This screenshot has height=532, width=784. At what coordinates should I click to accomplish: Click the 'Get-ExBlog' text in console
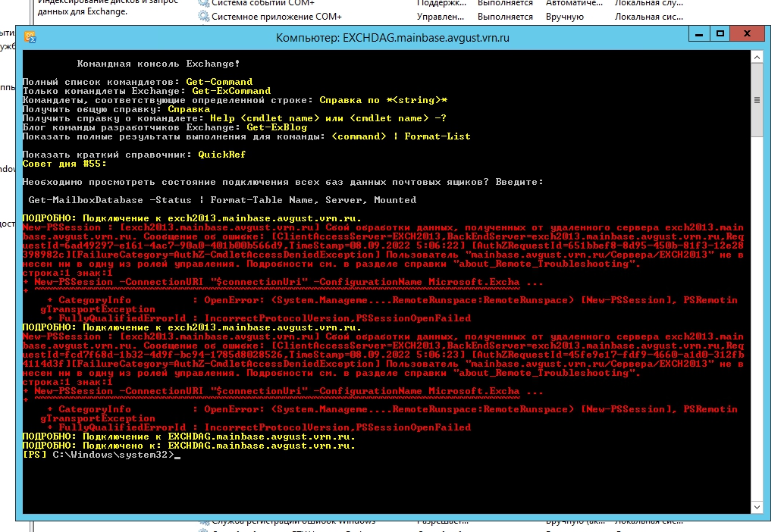click(x=277, y=127)
